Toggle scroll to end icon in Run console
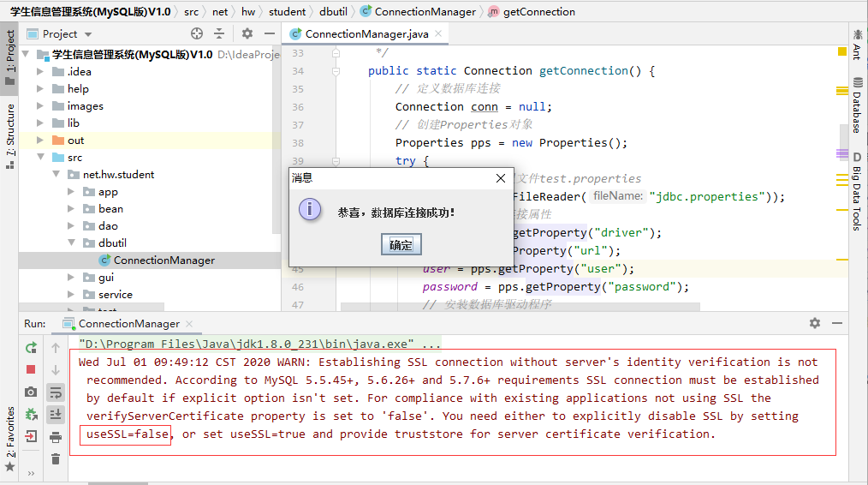Viewport: 868px width, 485px height. click(x=56, y=414)
